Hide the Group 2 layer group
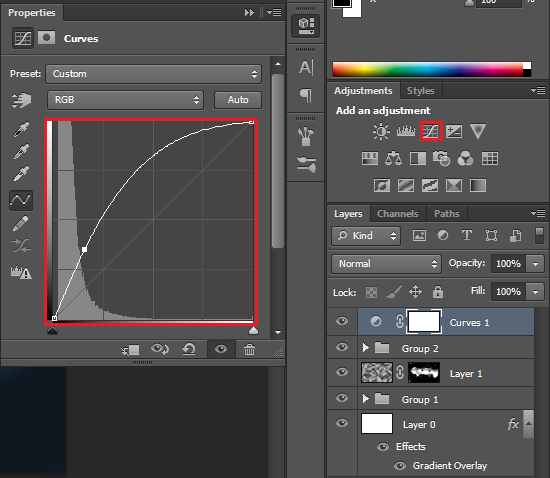Screen dimensions: 550x478 (342, 347)
